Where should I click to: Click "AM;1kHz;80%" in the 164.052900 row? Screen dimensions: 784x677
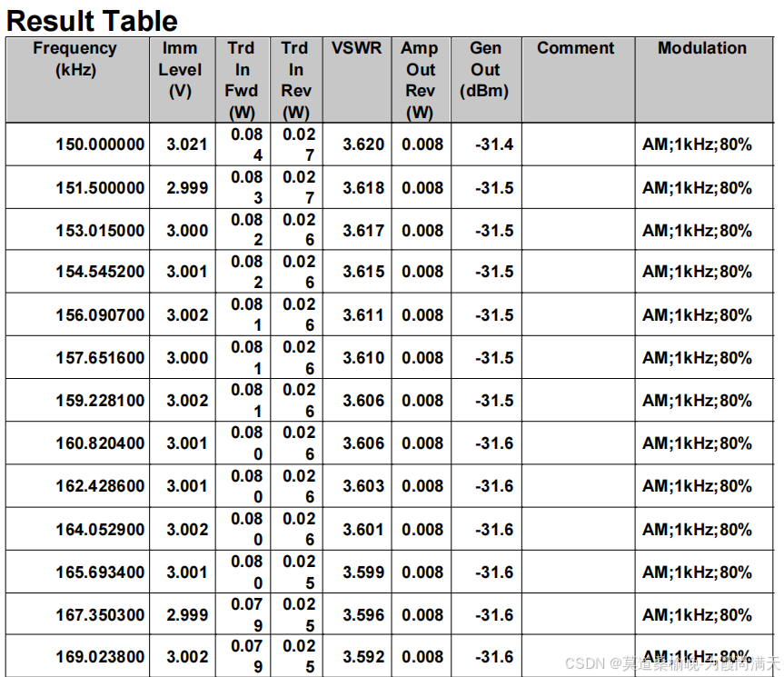[x=697, y=530]
